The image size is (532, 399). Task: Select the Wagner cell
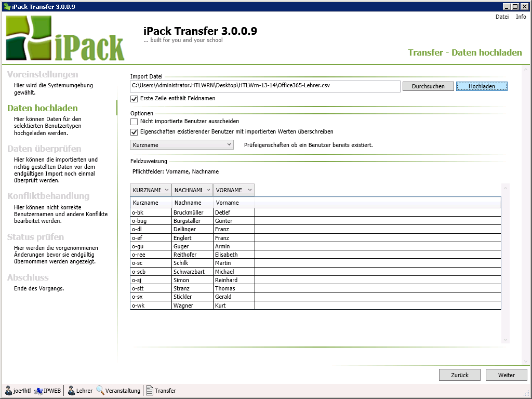(x=192, y=305)
